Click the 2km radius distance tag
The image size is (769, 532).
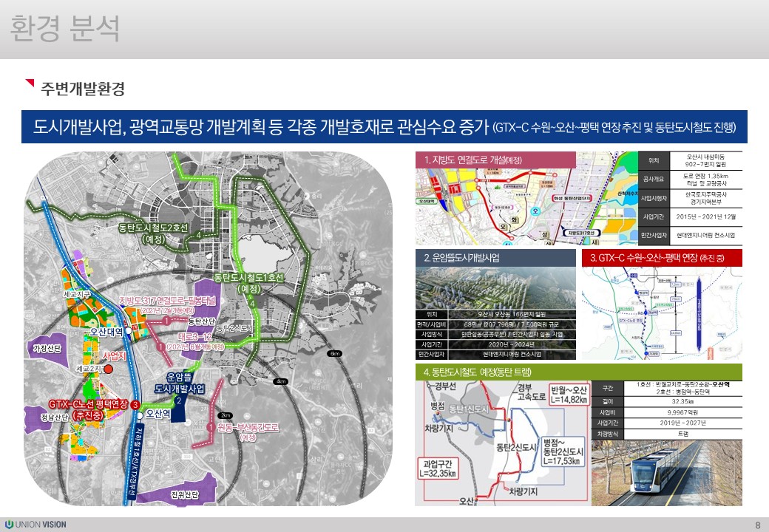point(226,415)
